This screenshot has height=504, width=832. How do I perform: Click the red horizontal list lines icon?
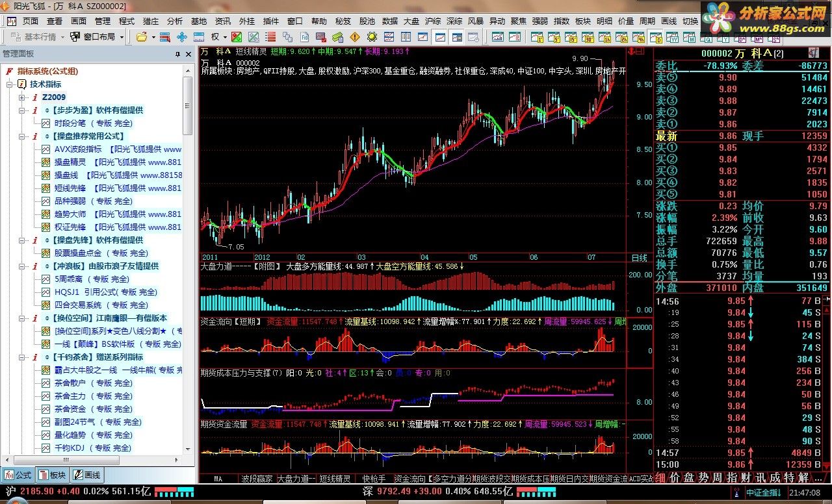pos(270,37)
